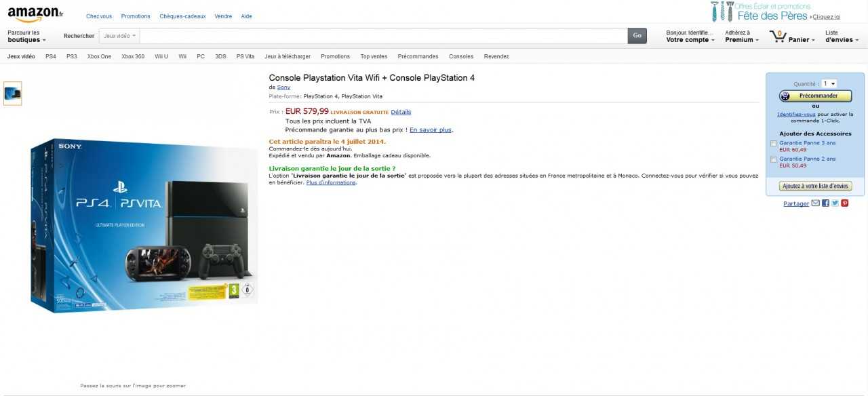This screenshot has height=396, width=868.
Task: Share the product by email icon
Action: click(816, 203)
